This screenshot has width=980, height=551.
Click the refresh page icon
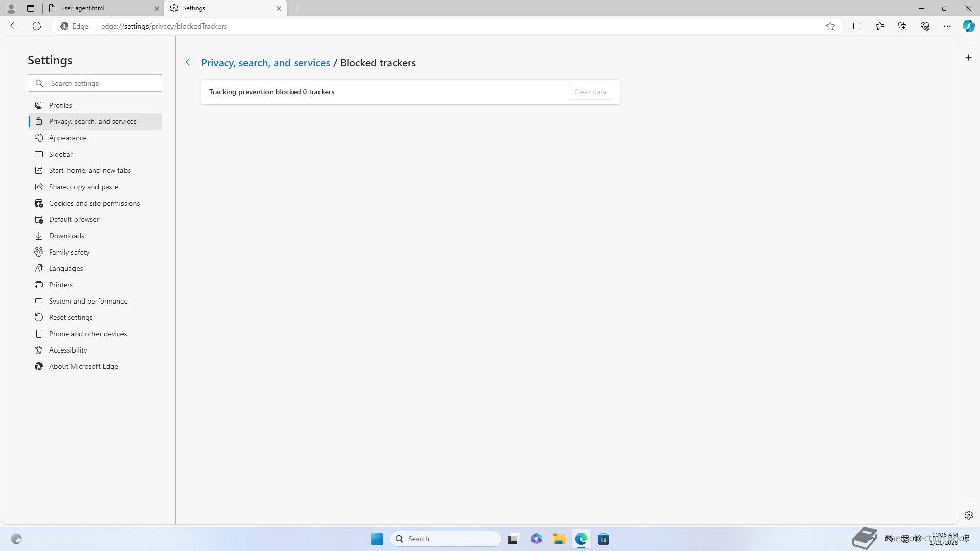pyautogui.click(x=37, y=26)
